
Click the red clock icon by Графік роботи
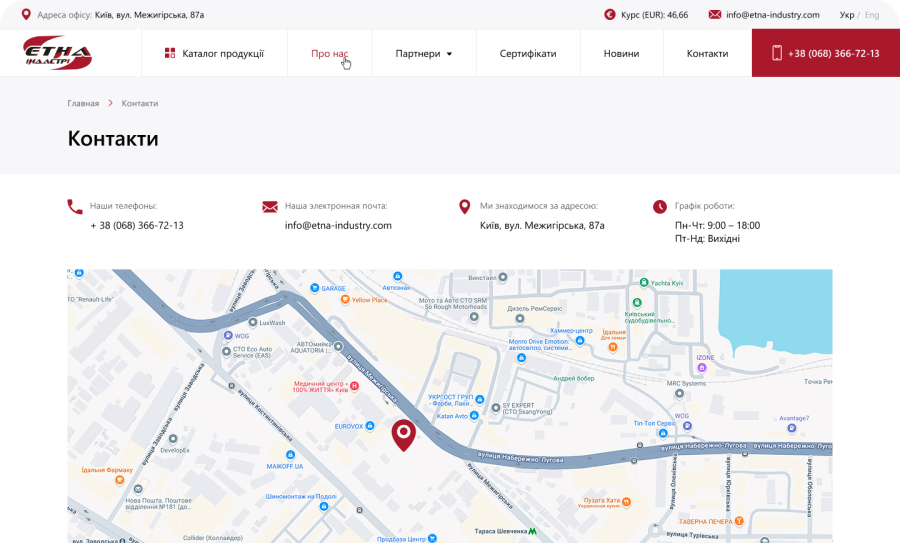[660, 207]
